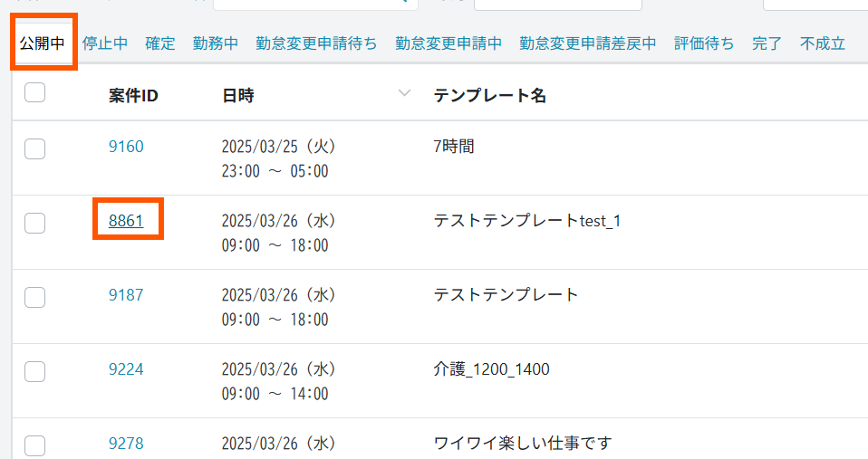The image size is (868, 459).
Task: Select the 不成立 tab
Action: click(823, 43)
